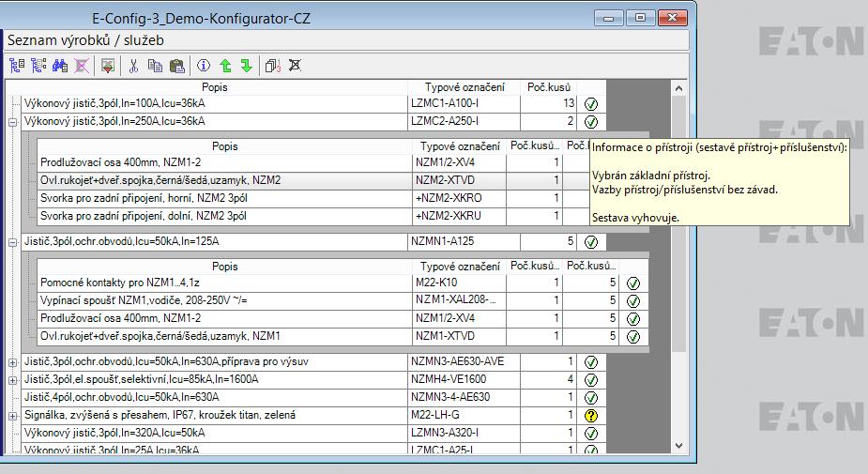Click green check status for NZM1-XTVD
The height and width of the screenshot is (474, 868).
point(632,336)
